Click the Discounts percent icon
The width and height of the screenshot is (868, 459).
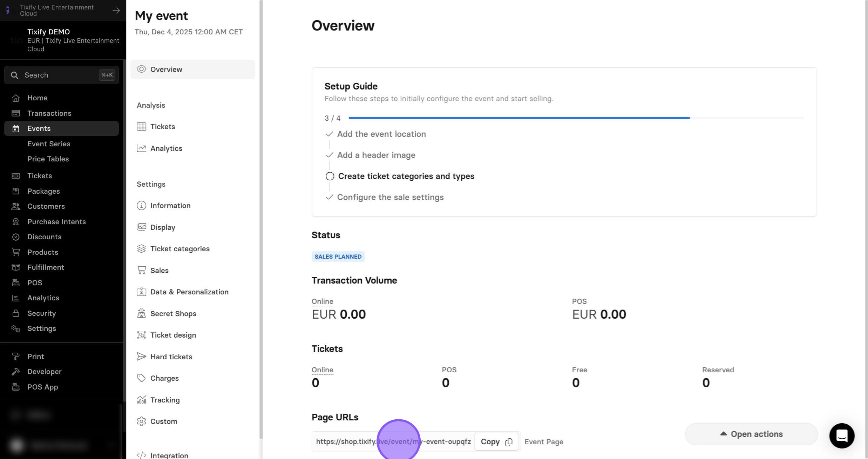(15, 237)
